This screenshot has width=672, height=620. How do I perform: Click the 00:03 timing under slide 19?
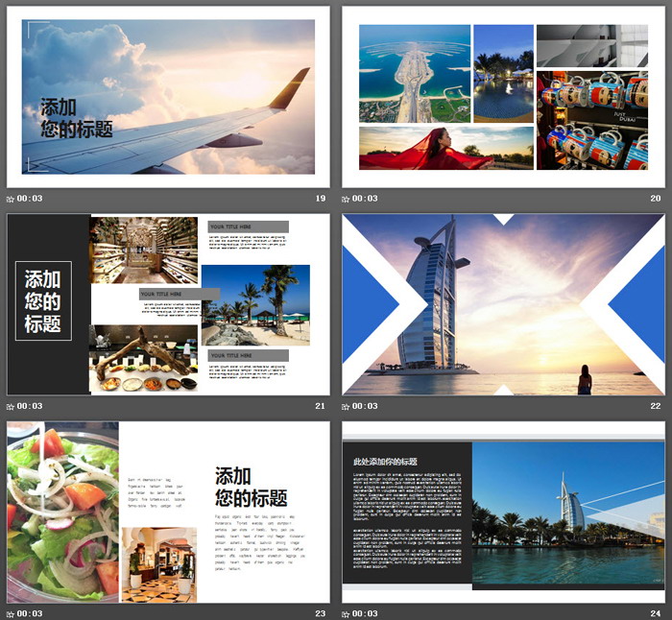(30, 199)
